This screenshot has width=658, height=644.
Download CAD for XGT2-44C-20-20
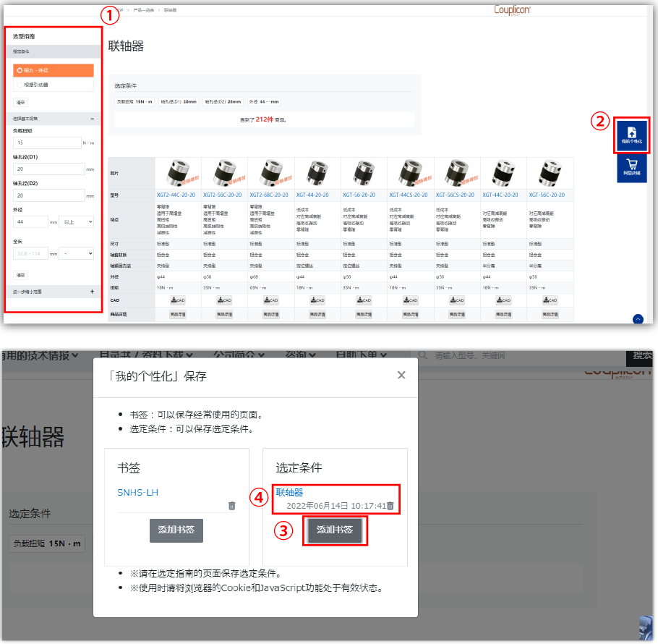tap(178, 300)
